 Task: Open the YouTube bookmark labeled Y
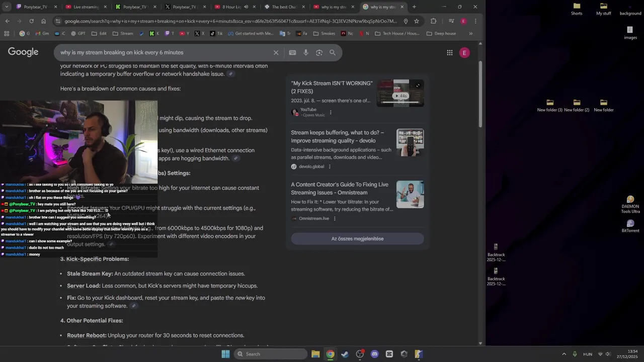(185, 34)
